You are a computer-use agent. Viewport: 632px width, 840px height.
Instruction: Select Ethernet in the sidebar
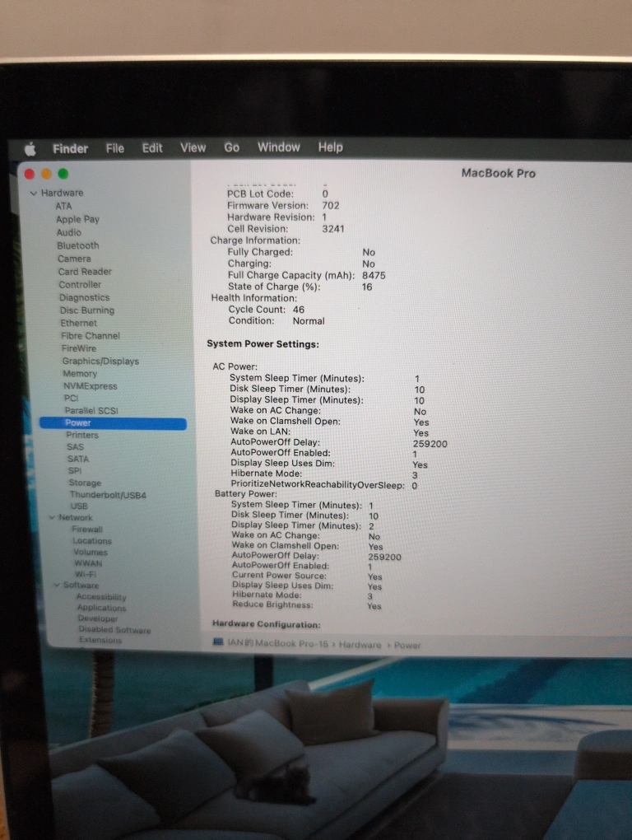(79, 323)
